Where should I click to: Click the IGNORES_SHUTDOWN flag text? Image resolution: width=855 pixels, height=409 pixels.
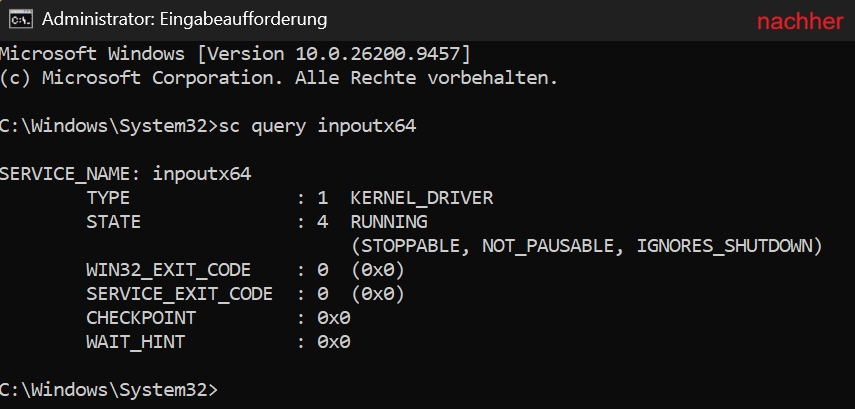coord(724,246)
